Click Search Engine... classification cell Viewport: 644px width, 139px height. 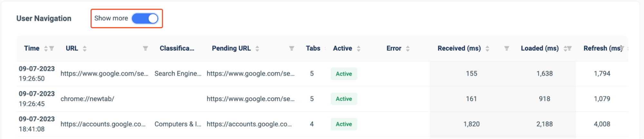click(x=178, y=73)
